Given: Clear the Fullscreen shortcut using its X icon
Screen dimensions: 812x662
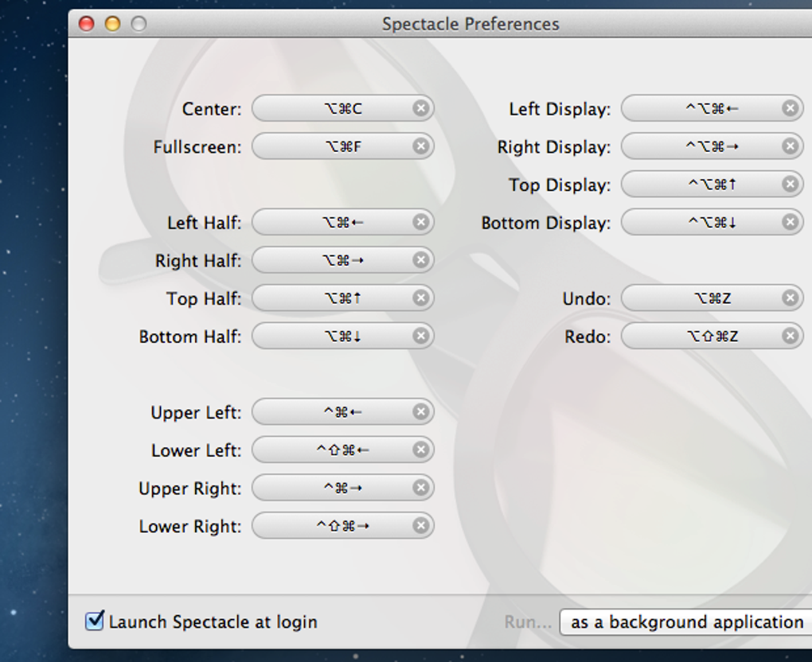Looking at the screenshot, I should coord(421,146).
